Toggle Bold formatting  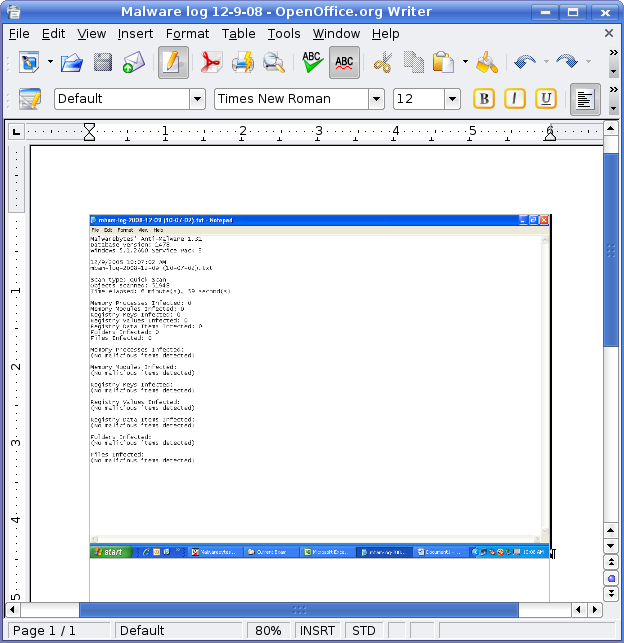(484, 99)
